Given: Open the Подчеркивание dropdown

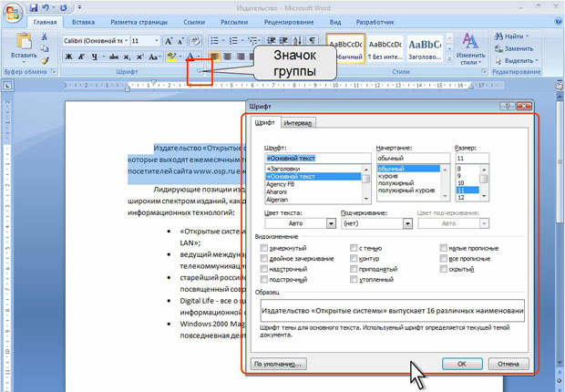Looking at the screenshot, I should 407,223.
